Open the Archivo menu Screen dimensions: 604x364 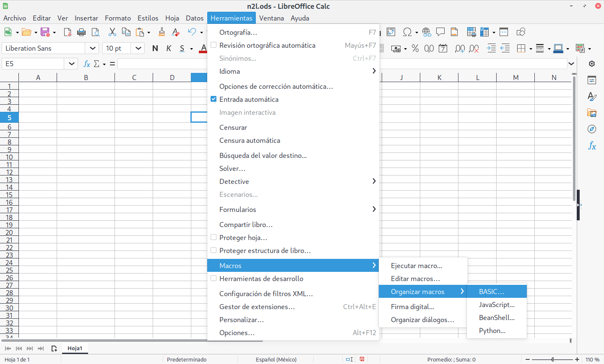tap(15, 18)
